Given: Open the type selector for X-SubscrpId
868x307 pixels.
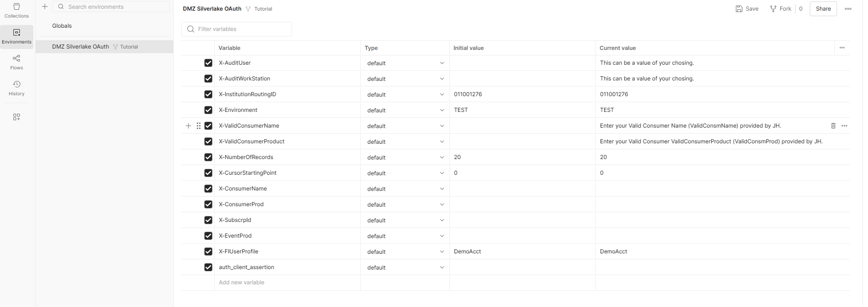Looking at the screenshot, I should [405, 220].
